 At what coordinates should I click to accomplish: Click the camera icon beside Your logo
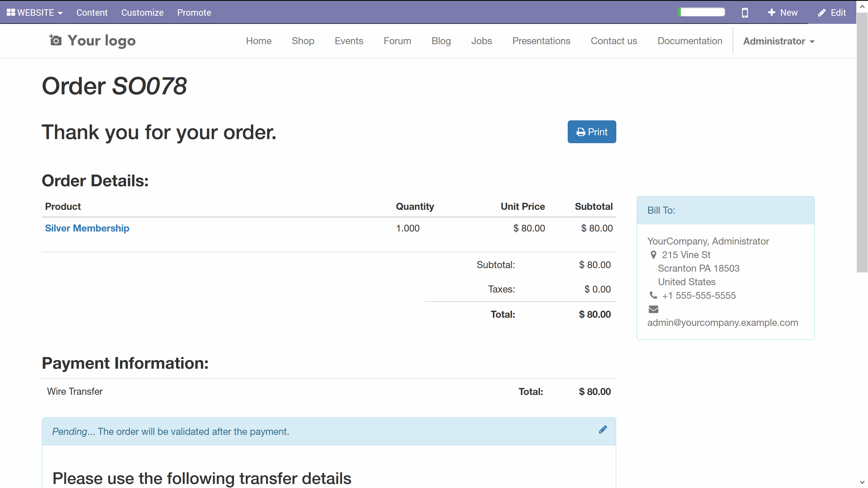55,40
